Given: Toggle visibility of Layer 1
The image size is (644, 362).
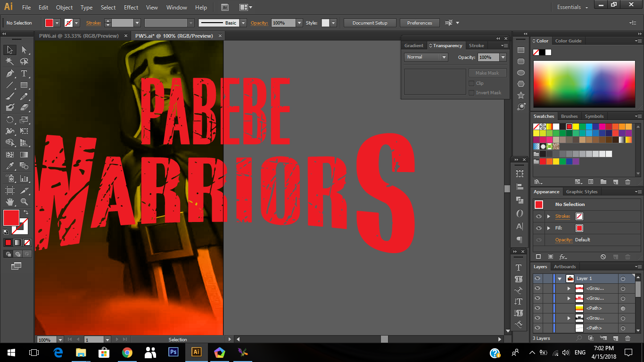Looking at the screenshot, I should (537, 279).
